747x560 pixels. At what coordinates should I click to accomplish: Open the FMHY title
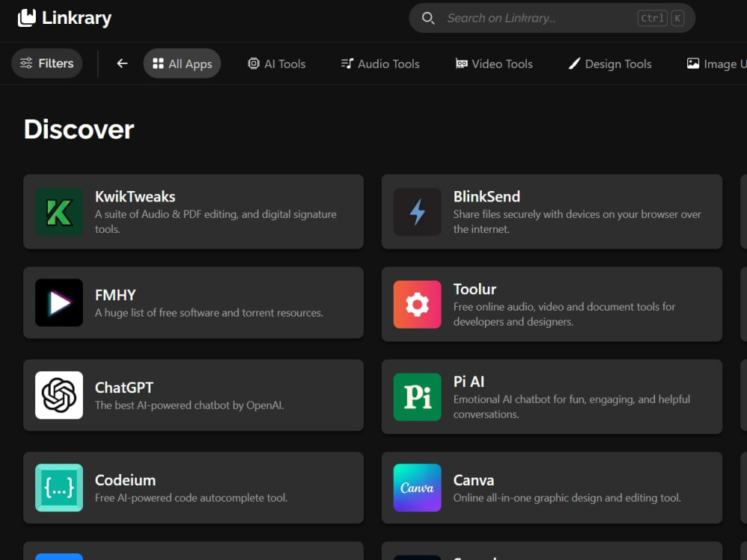pos(115,295)
